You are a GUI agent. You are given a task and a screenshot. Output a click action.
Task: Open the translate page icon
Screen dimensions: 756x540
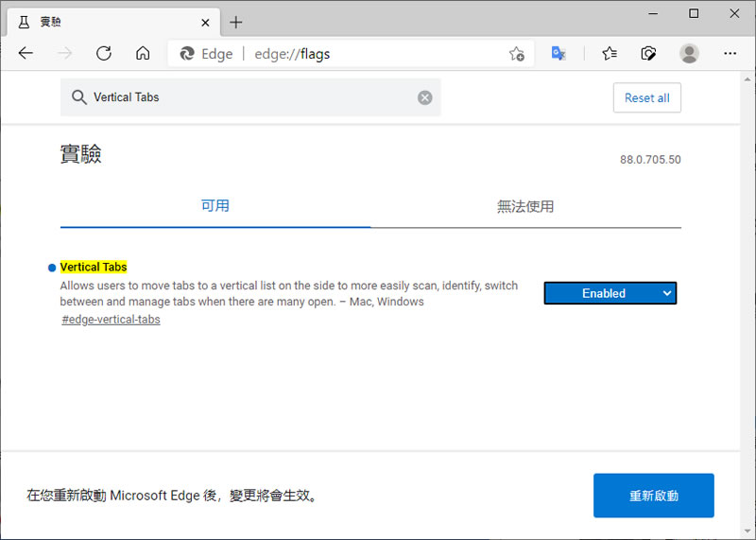(558, 53)
